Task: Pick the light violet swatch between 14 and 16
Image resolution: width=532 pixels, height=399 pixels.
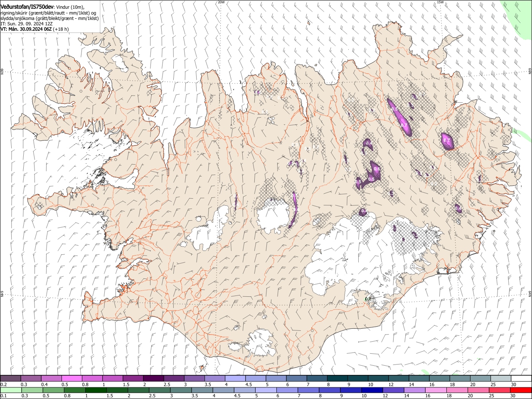Action: 414,390
